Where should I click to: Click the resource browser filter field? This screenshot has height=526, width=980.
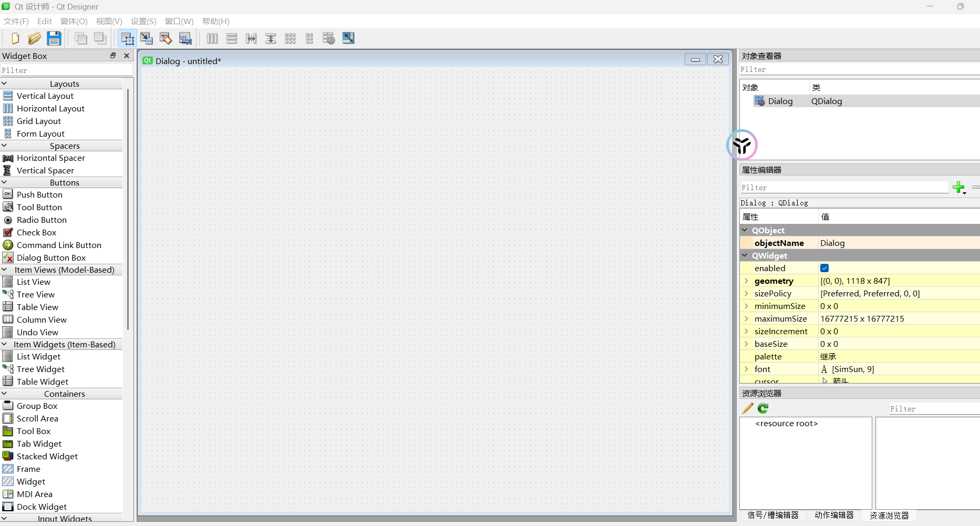tap(934, 409)
